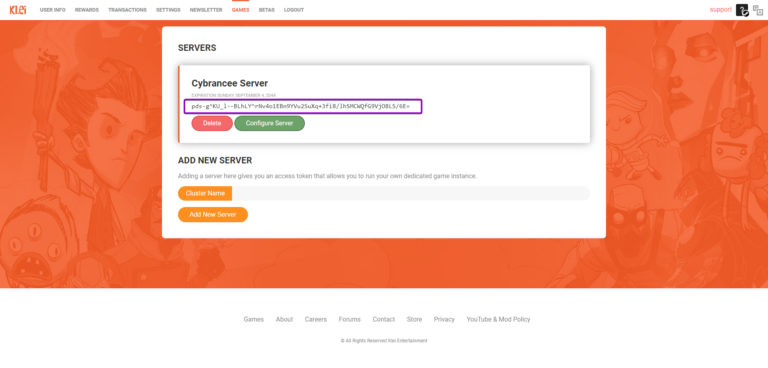Open Newsletter page
768x368 pixels.
click(x=206, y=10)
